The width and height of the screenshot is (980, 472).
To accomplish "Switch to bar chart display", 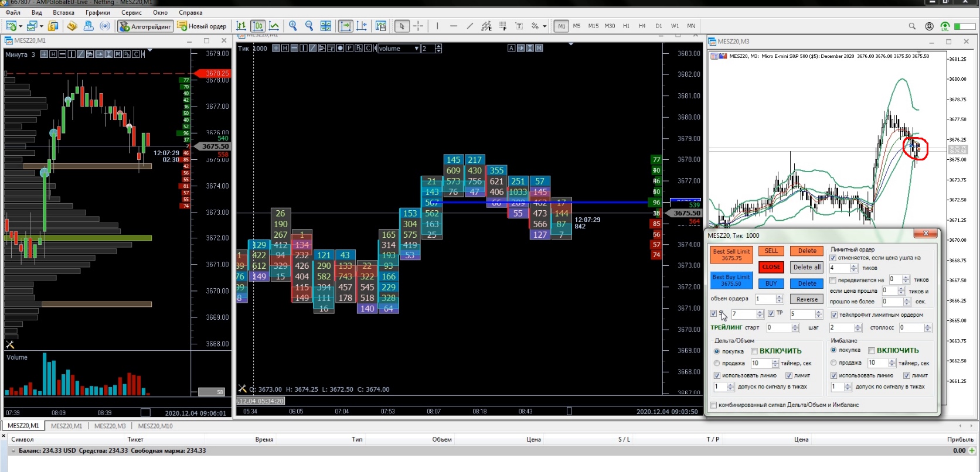I will 241,26.
